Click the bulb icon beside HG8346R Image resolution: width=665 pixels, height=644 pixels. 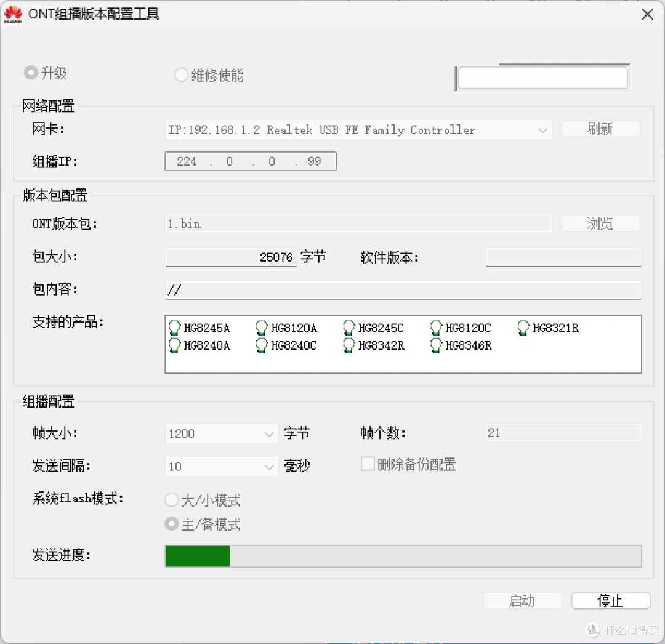click(436, 345)
